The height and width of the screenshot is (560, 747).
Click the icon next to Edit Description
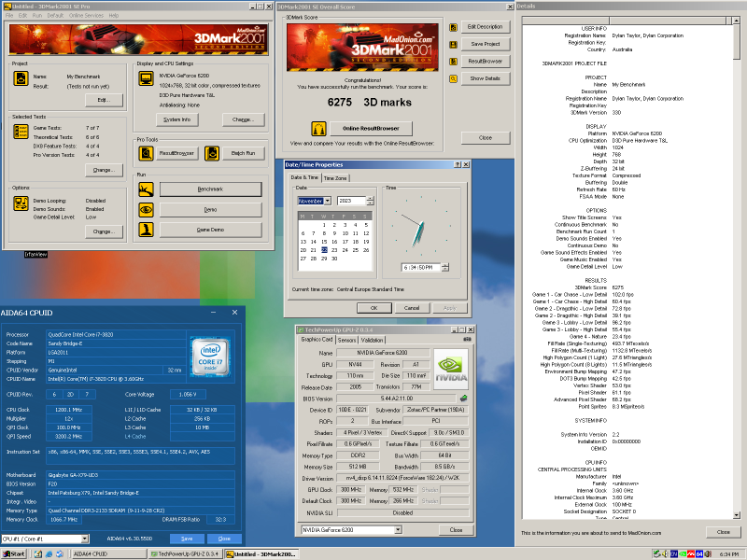click(453, 28)
